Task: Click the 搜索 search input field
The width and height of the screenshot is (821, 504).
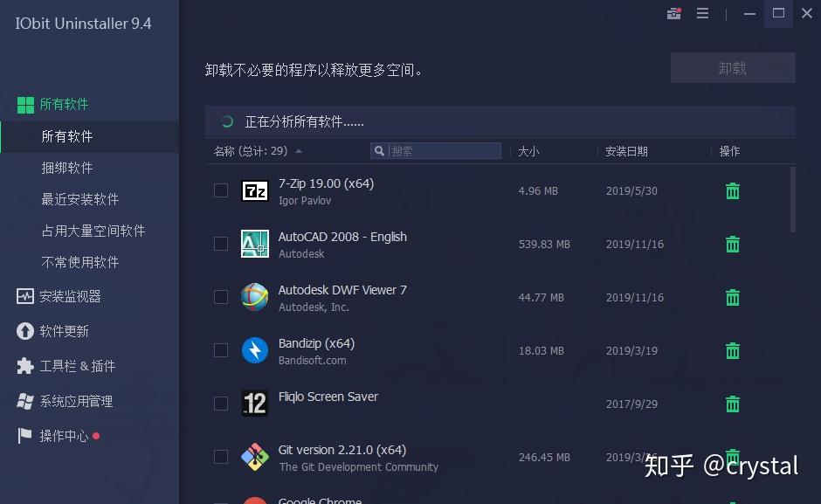Action: pyautogui.click(x=436, y=151)
